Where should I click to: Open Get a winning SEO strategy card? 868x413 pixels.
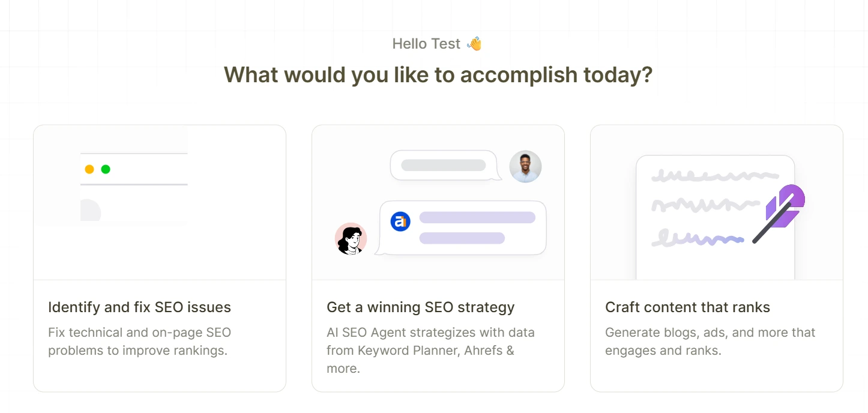pos(438,258)
